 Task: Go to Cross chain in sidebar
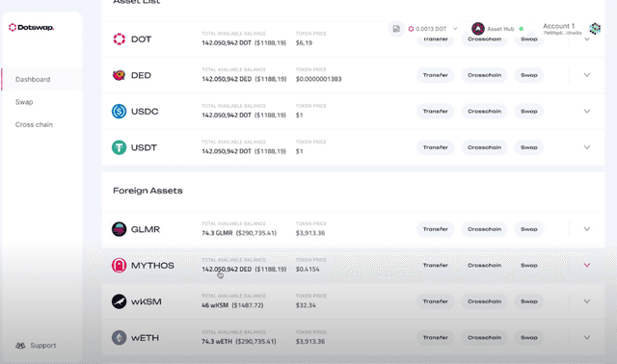click(34, 124)
